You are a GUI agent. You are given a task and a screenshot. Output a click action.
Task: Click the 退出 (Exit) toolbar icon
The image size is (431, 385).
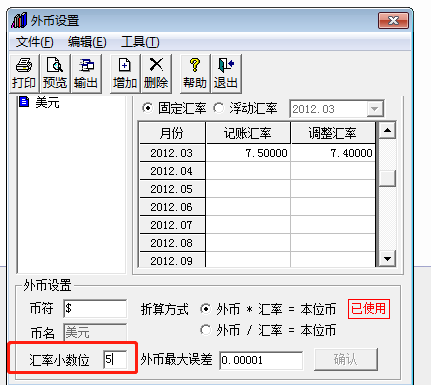pos(226,74)
